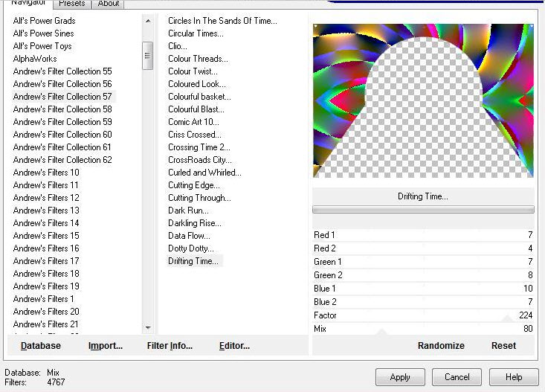Adjust the Blue 2 slider
The height and width of the screenshot is (392, 545).
click(x=423, y=302)
